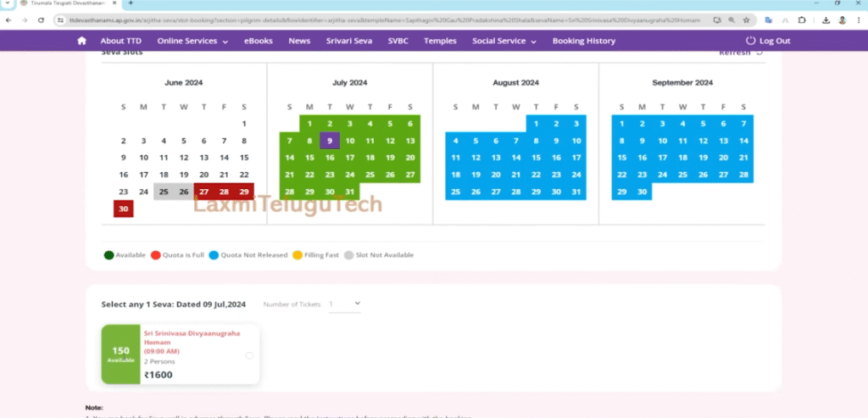
Task: Select July 16 on the calendar
Action: click(330, 158)
